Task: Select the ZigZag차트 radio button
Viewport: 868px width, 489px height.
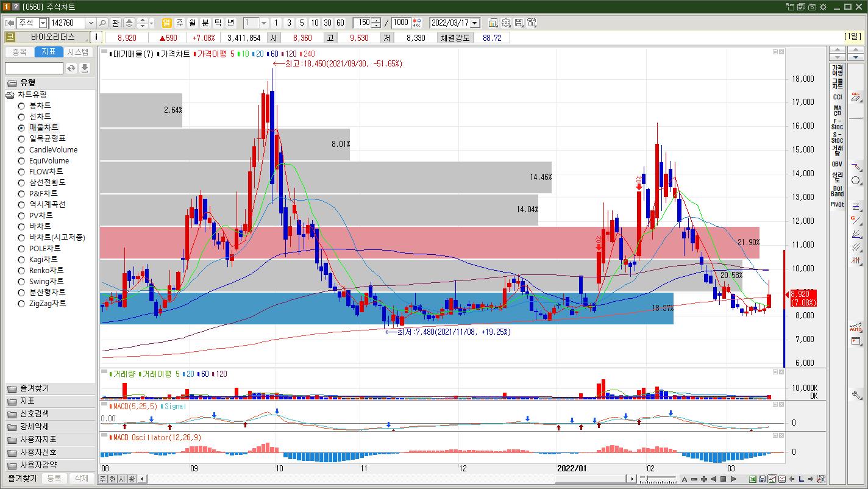Action: click(22, 304)
